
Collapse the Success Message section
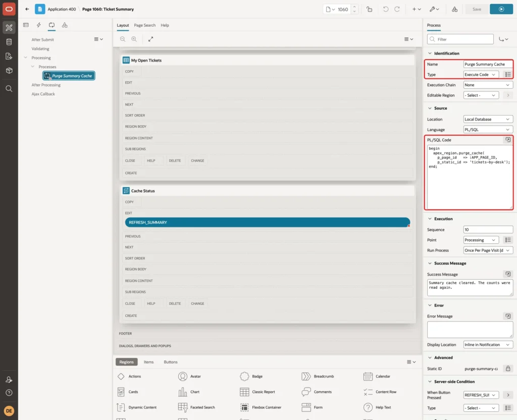(x=430, y=263)
